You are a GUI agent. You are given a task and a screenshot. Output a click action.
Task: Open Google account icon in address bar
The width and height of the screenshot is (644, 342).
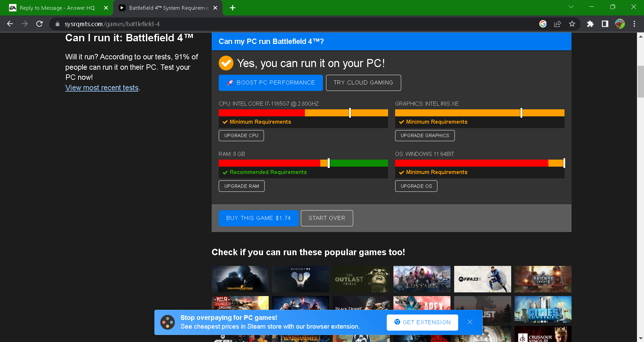tap(543, 24)
